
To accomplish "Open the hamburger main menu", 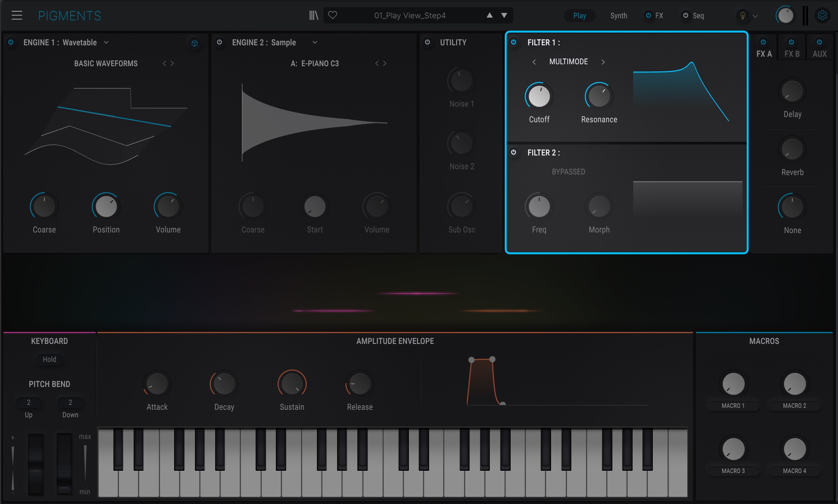I will click(17, 15).
